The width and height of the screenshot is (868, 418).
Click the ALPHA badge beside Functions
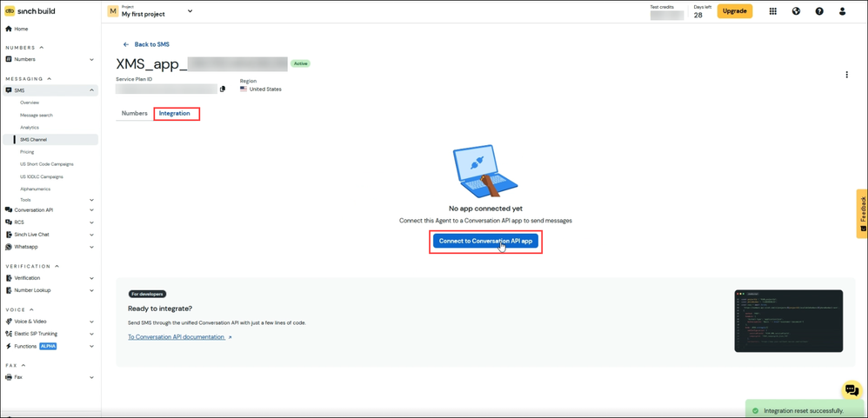coord(48,346)
